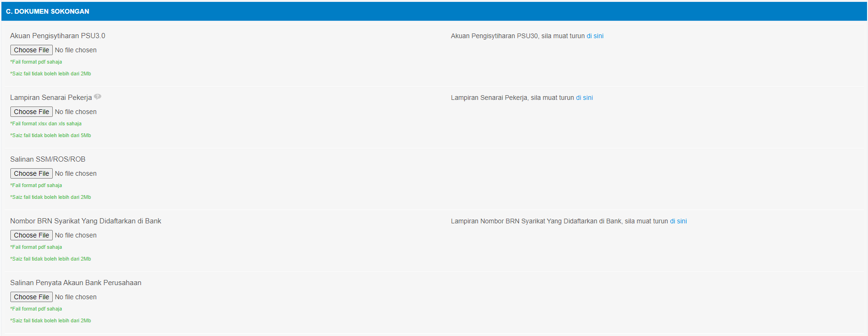Viewport: 868px width, 336px height.
Task: Click 'No file chosen' under Nombor BRN Syarikat
Action: [75, 235]
